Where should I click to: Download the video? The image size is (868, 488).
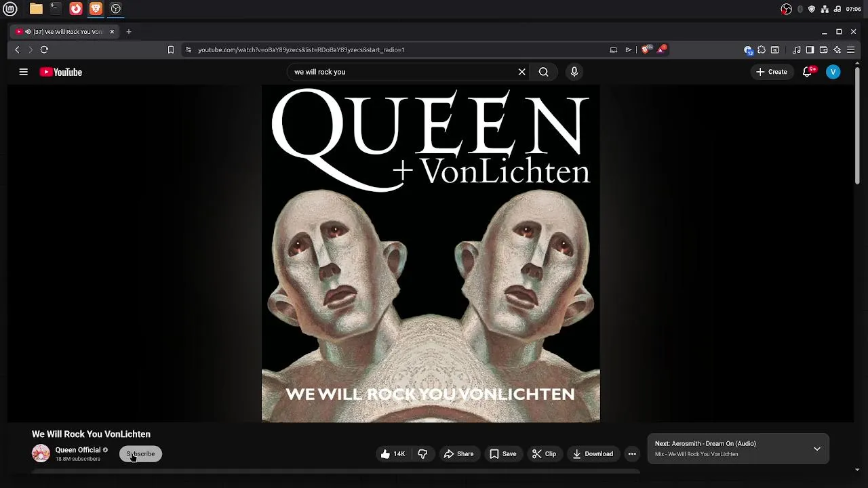[x=593, y=454]
